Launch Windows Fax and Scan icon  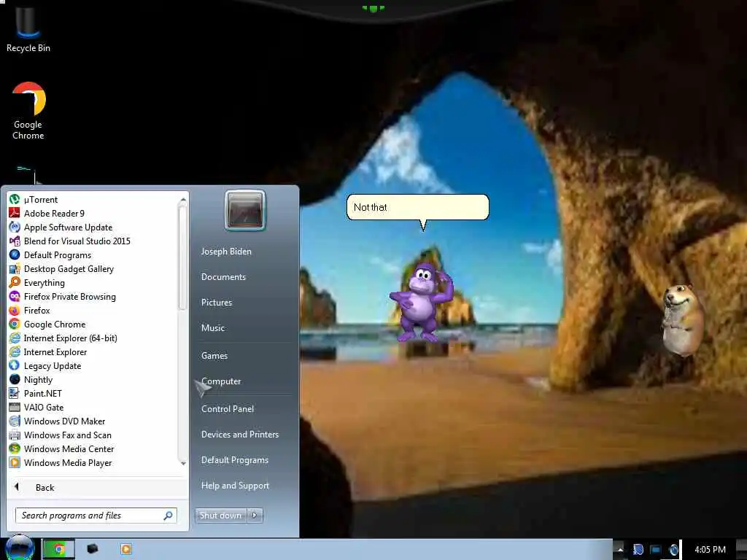(15, 435)
